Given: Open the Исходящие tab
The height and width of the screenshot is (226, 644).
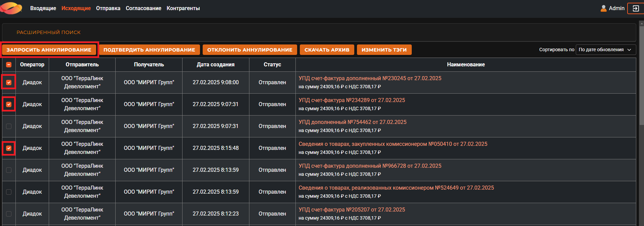Looking at the screenshot, I should (x=76, y=8).
